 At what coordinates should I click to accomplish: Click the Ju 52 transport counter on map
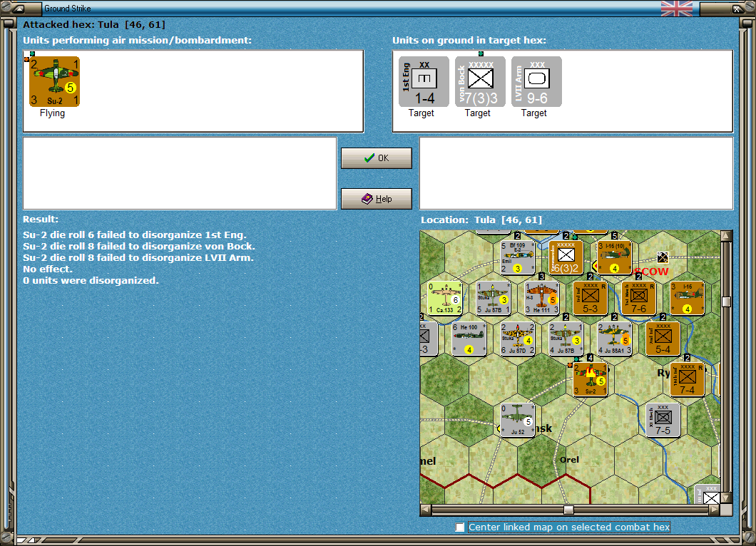(x=517, y=420)
